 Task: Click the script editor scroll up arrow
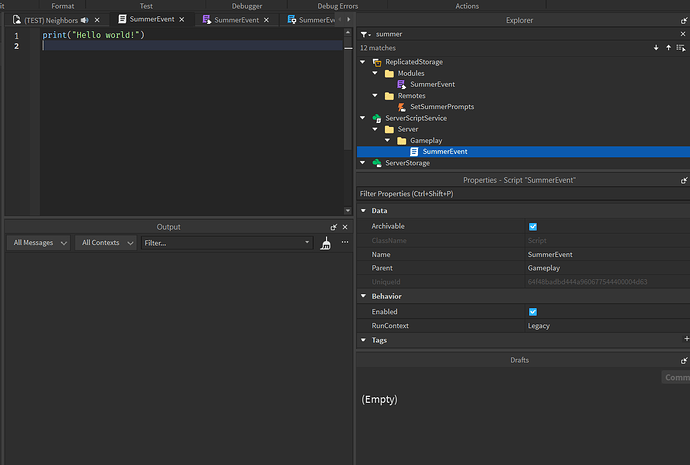[348, 33]
